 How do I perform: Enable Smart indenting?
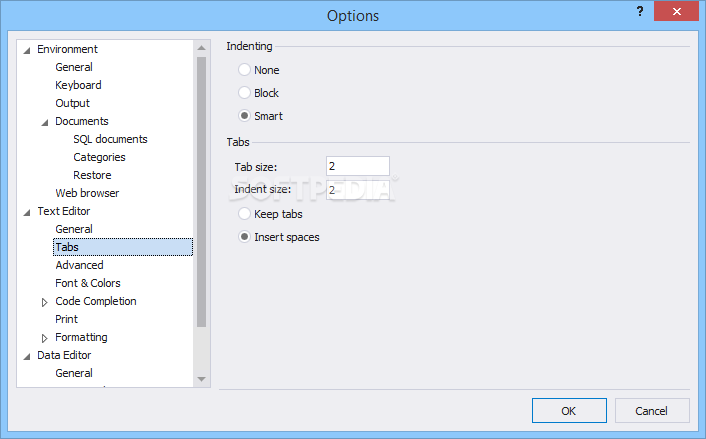(x=244, y=116)
